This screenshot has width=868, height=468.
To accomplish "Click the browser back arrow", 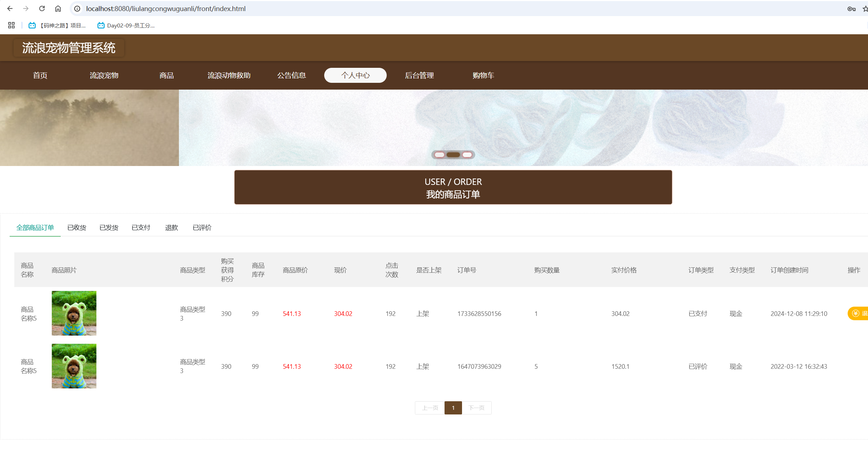I will coord(10,9).
